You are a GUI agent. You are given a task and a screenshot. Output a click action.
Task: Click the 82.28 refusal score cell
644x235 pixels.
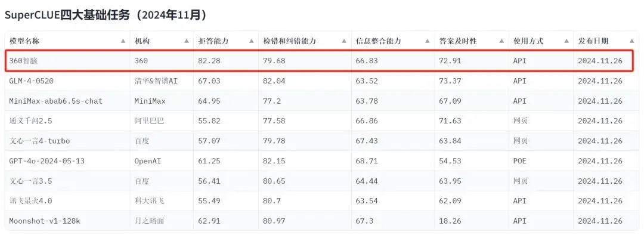click(x=226, y=61)
